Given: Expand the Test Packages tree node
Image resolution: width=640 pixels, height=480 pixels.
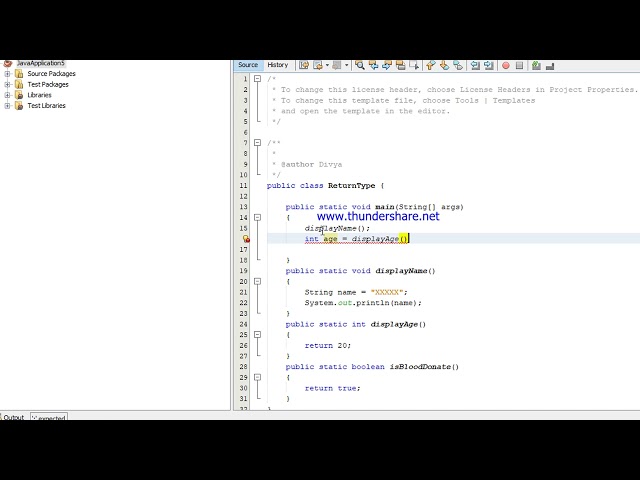Looking at the screenshot, I should (x=7, y=84).
